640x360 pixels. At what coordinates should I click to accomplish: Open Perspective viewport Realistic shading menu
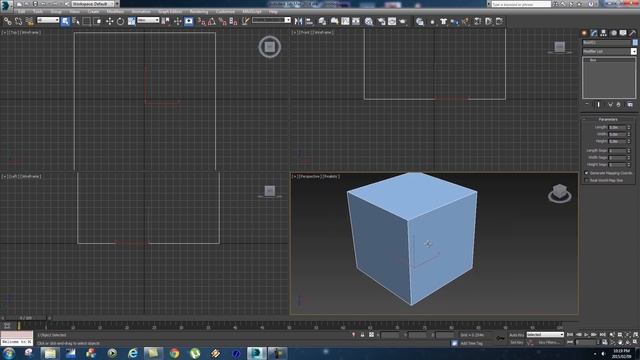pos(332,176)
